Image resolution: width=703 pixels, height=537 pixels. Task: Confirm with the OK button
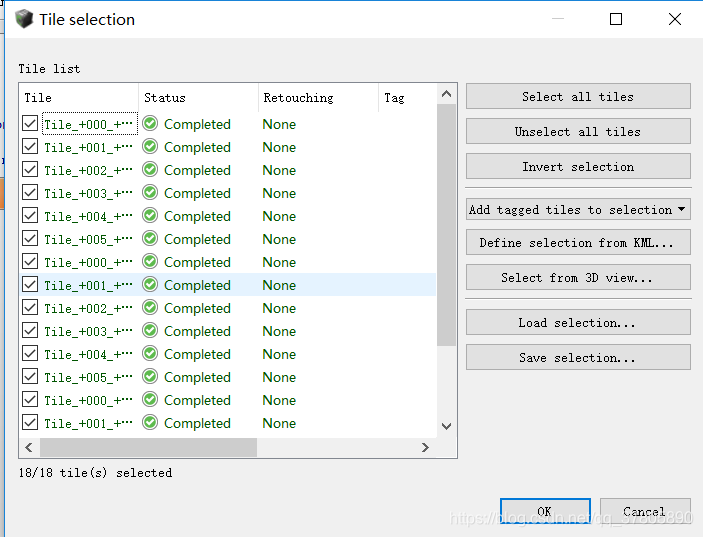545,511
